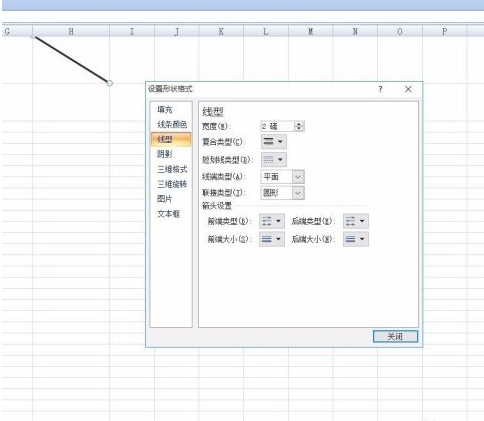Select the highlighted 线型 category
Screen dimensions: 484x421
[171, 139]
